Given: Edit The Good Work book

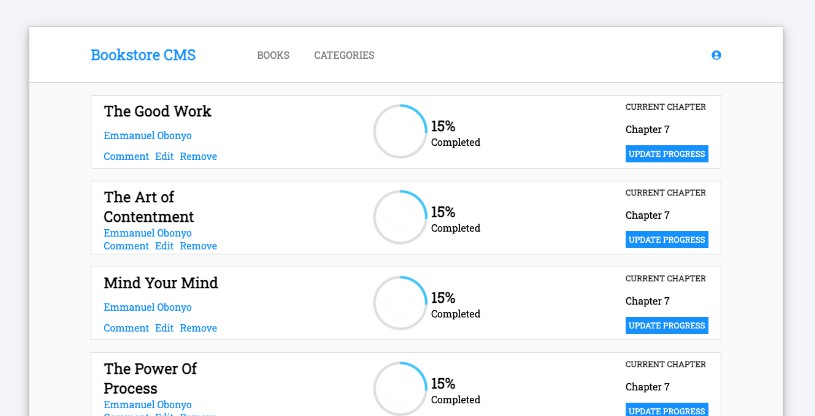Looking at the screenshot, I should coord(164,157).
